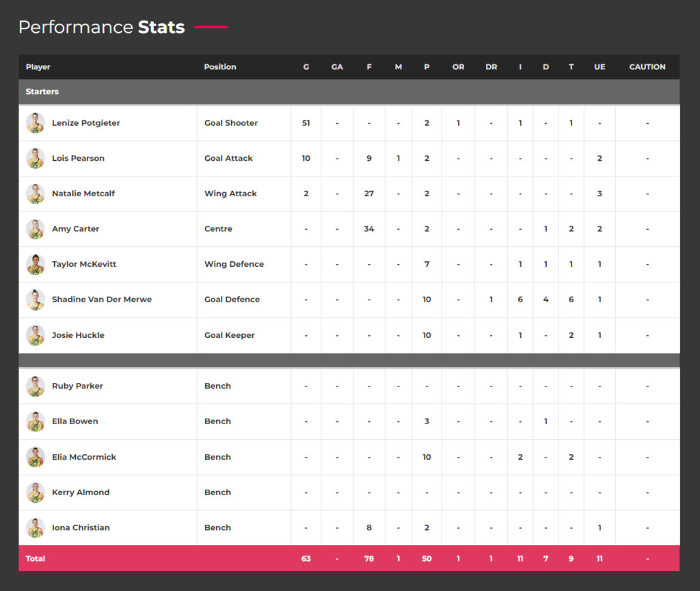Viewport: 700px width, 591px height.
Task: Click Iona Christian's player avatar
Action: 36,527
